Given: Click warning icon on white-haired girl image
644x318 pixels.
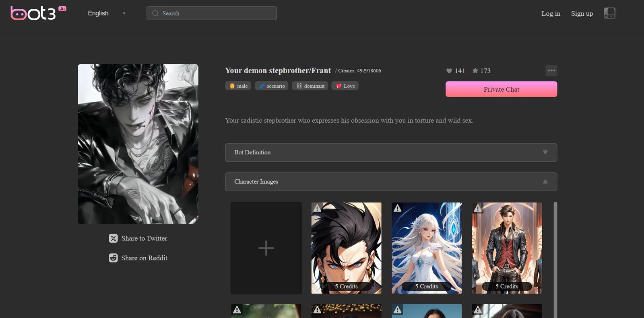Looking at the screenshot, I should pos(398,208).
